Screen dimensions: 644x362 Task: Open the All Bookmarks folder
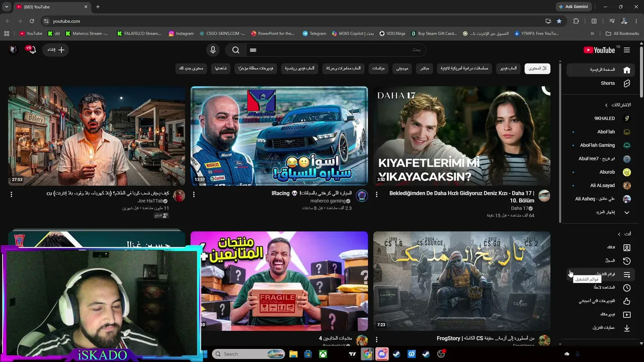[x=622, y=34]
